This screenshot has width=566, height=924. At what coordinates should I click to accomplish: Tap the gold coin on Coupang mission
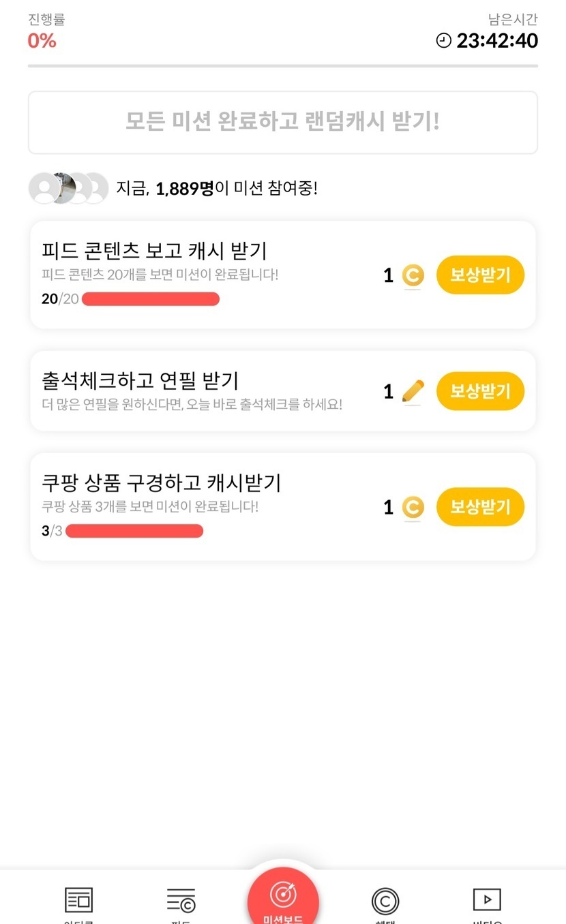coord(413,507)
